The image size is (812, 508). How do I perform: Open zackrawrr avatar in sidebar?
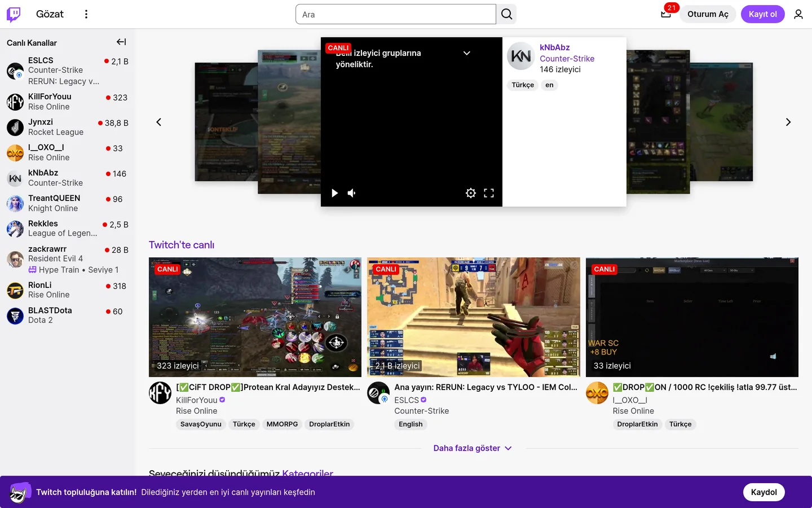pos(15,259)
